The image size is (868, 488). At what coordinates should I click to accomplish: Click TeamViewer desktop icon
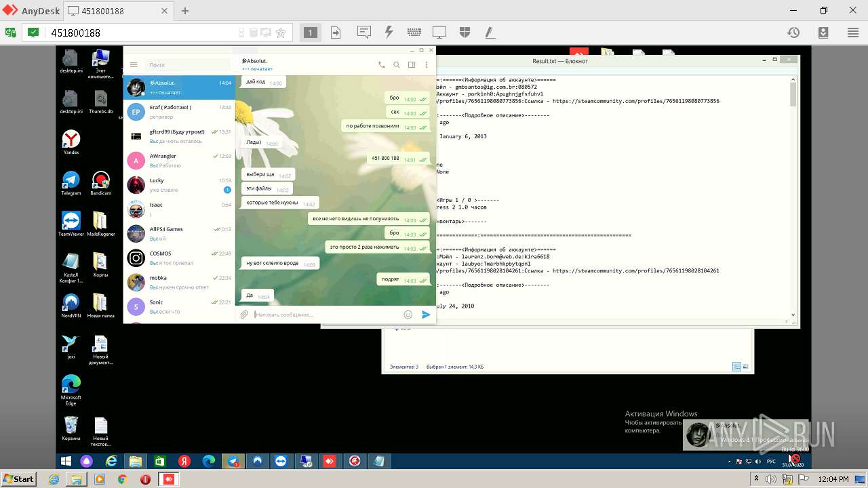(71, 224)
